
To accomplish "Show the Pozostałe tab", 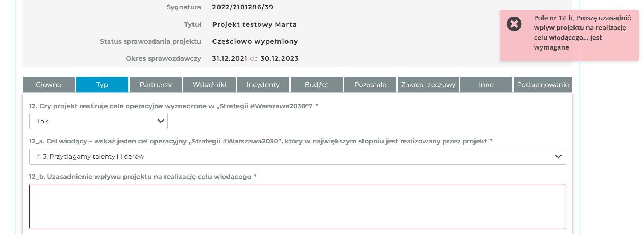I will [370, 85].
